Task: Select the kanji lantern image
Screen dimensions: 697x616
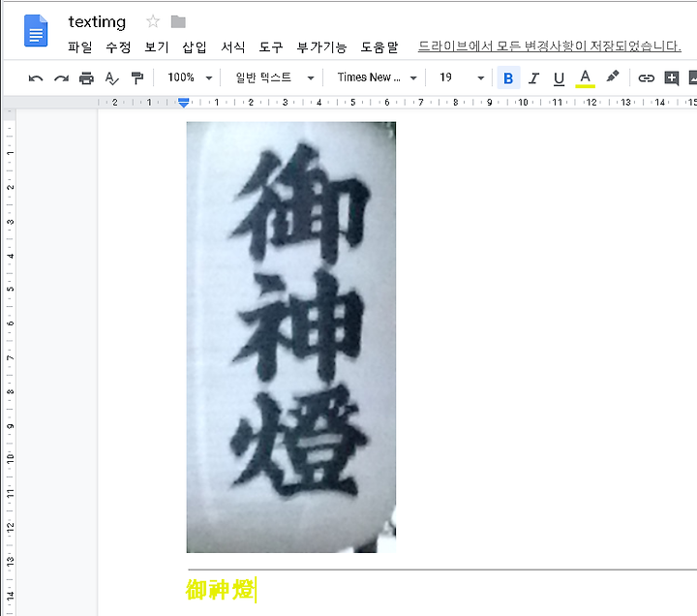Action: point(291,337)
